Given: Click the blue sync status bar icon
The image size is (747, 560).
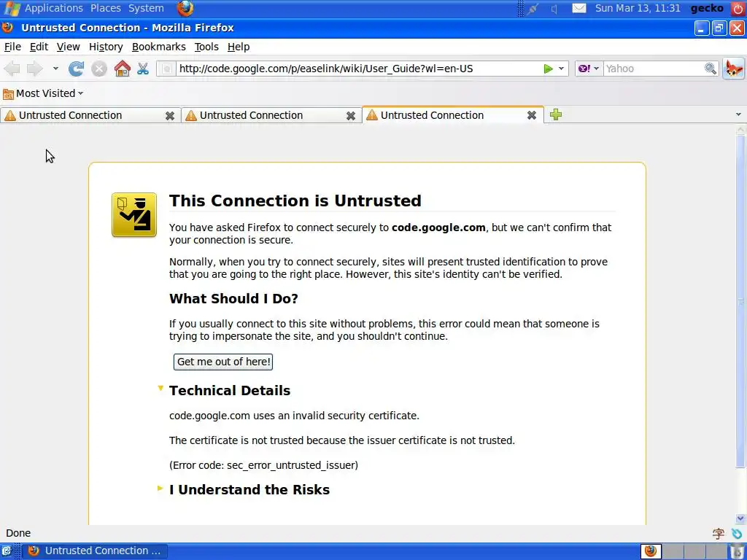Looking at the screenshot, I should coord(737,533).
